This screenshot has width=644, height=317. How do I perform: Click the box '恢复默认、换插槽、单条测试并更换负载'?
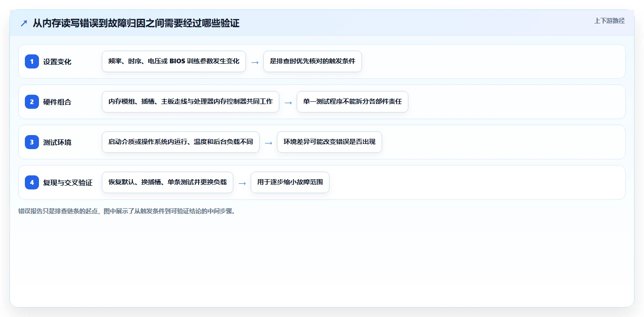click(x=168, y=182)
